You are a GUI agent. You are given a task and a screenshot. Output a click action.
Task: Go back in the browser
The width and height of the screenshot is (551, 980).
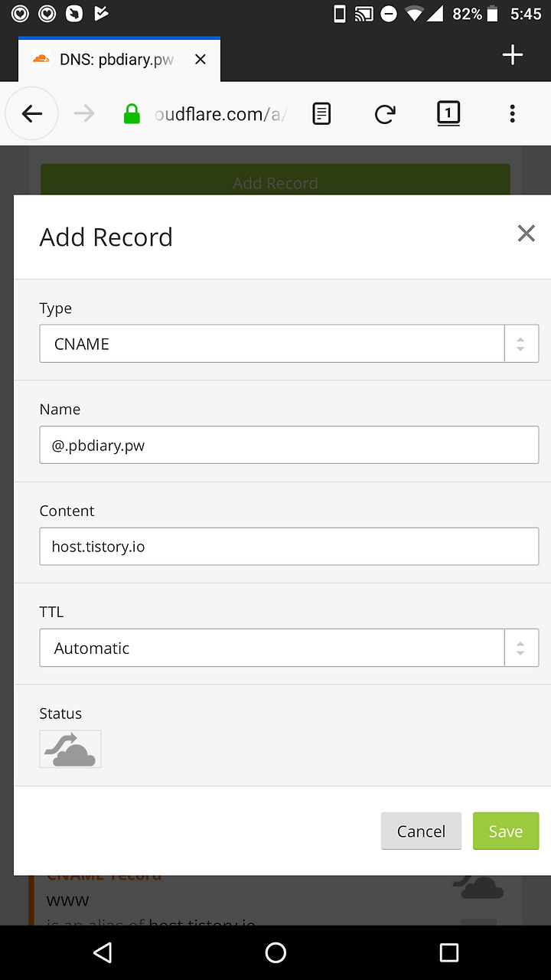pyautogui.click(x=32, y=114)
